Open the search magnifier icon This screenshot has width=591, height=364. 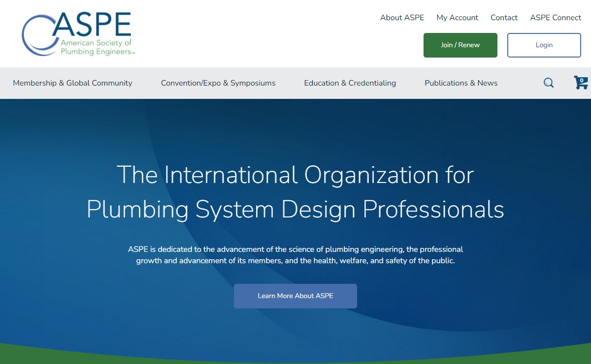(549, 83)
